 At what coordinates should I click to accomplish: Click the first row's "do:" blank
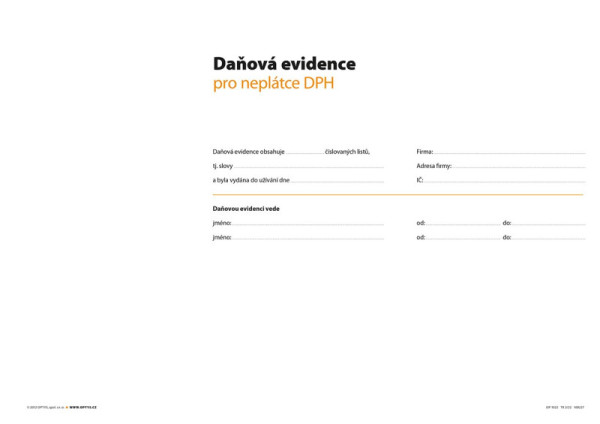[x=549, y=223]
